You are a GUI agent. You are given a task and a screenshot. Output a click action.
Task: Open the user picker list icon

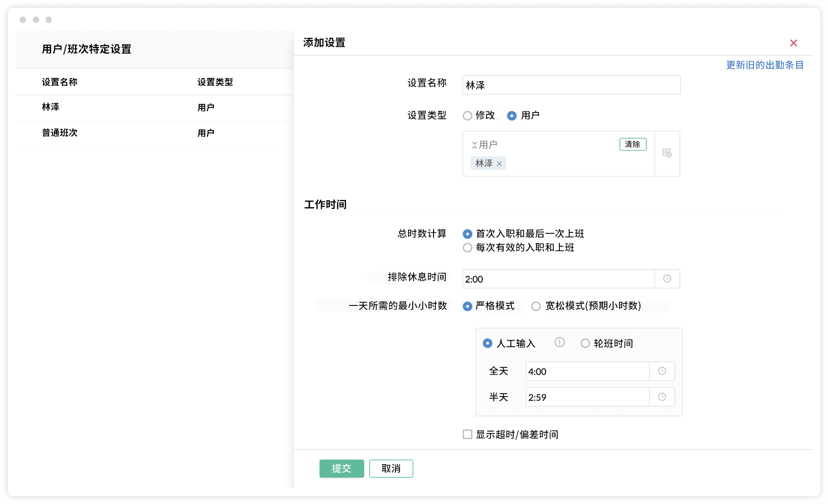click(x=667, y=153)
